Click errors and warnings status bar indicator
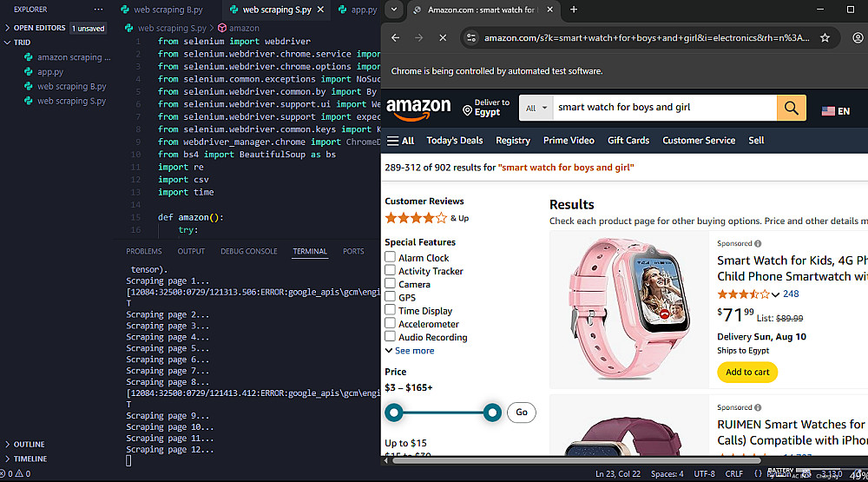868x482 pixels. (x=16, y=473)
